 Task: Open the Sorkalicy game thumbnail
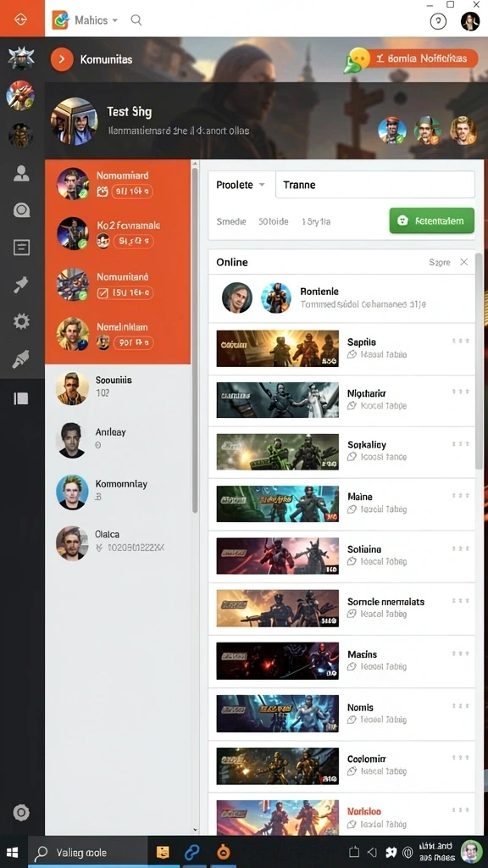277,453
